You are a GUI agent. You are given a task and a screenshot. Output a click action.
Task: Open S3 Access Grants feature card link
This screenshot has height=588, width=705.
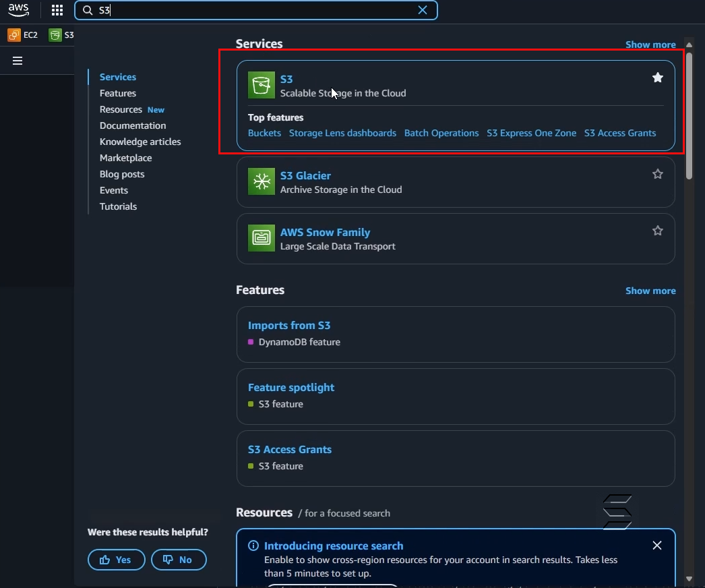click(290, 450)
